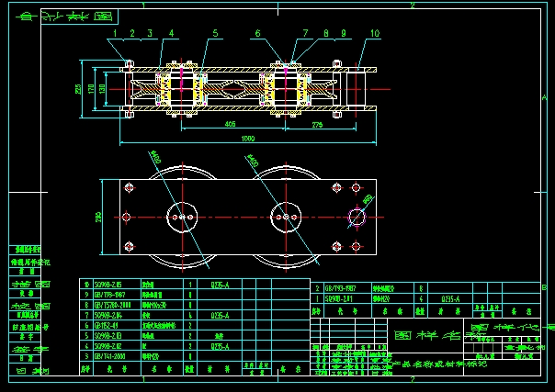Select the Q235-A material in row 10

coord(220,285)
